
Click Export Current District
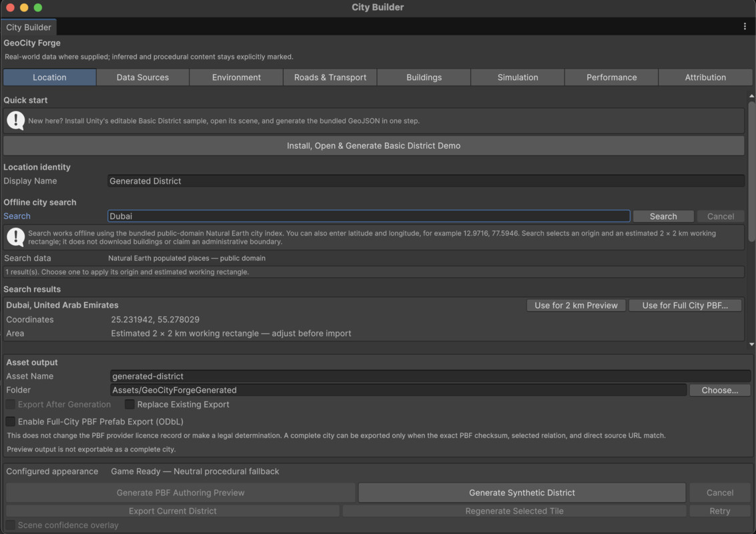173,511
